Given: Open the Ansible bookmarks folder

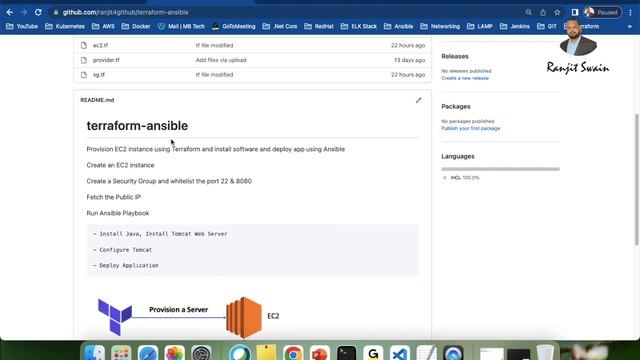Looking at the screenshot, I should pos(398,26).
